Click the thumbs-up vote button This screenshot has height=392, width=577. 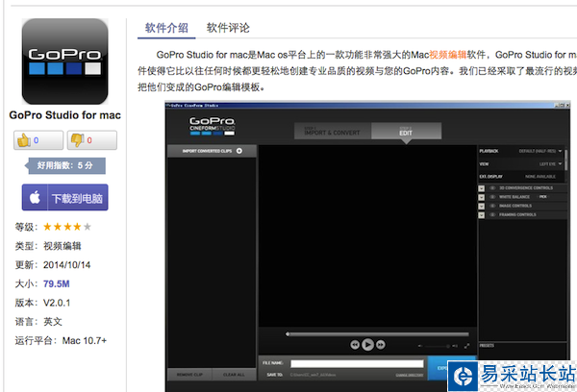click(x=38, y=140)
